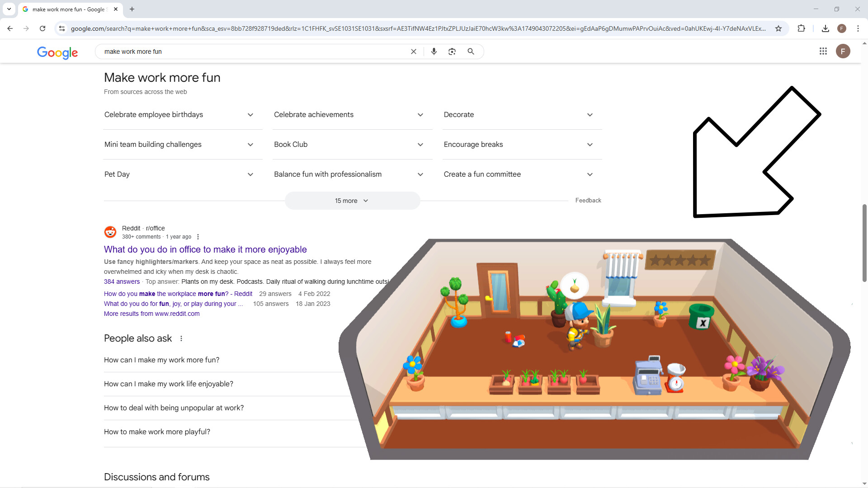Image resolution: width=868 pixels, height=488 pixels.
Task: Click the Reddit logo next to r/office
Action: 110,232
